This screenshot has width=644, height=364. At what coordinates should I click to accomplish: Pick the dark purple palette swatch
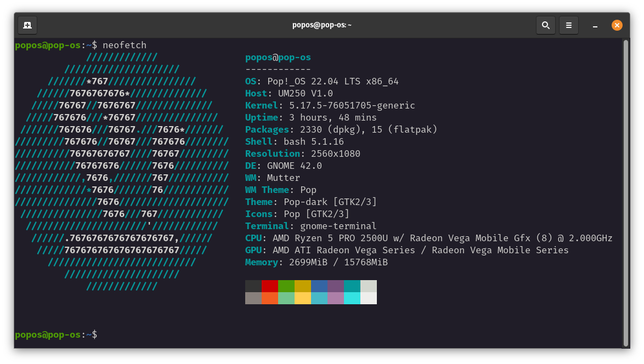click(336, 286)
